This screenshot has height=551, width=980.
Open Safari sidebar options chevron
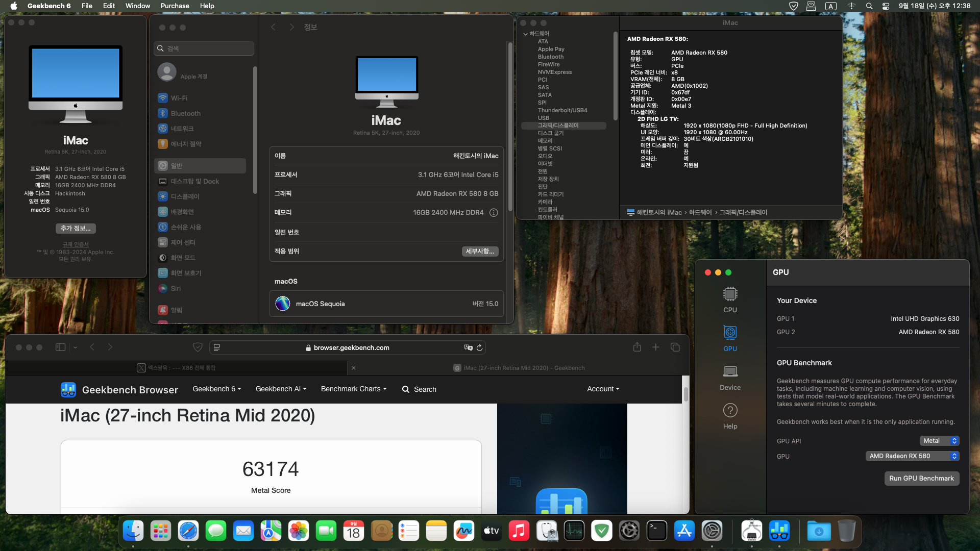(x=75, y=347)
